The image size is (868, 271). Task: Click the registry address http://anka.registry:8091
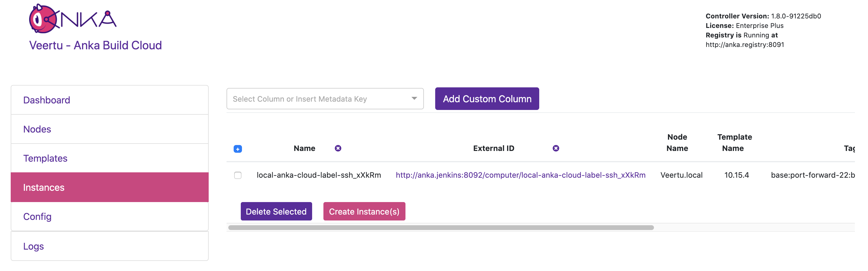point(745,45)
